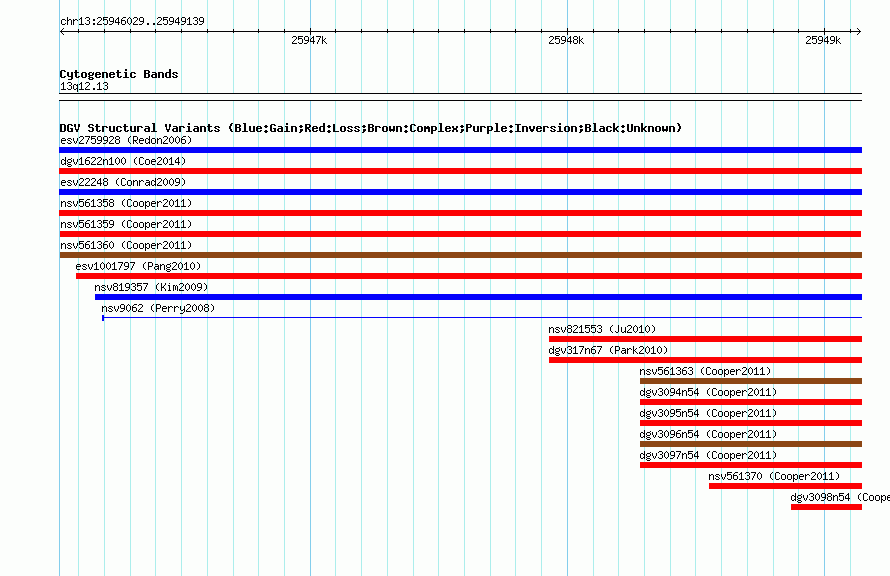
Task: Click the Cytogenetic Bands track title
Action: tap(119, 74)
